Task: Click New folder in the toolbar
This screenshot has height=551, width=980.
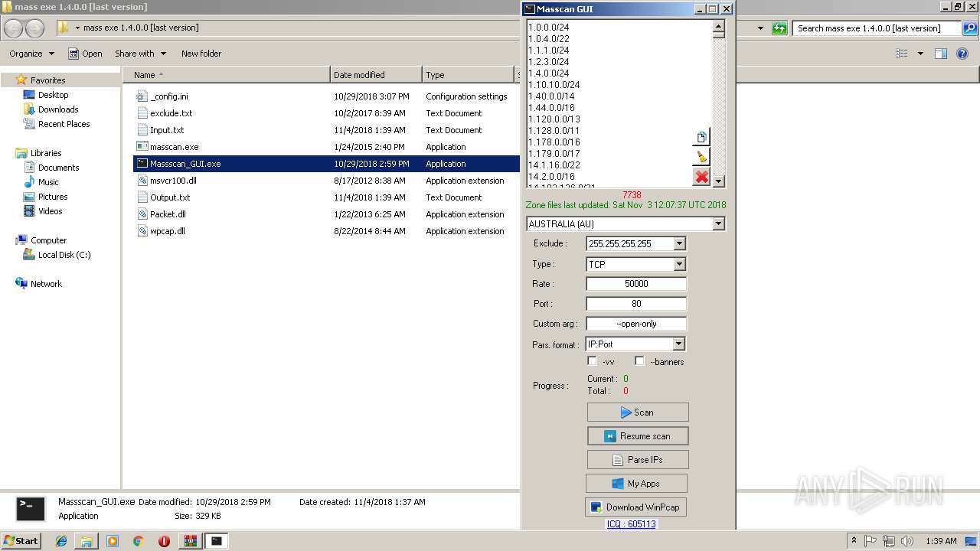Action: point(201,54)
